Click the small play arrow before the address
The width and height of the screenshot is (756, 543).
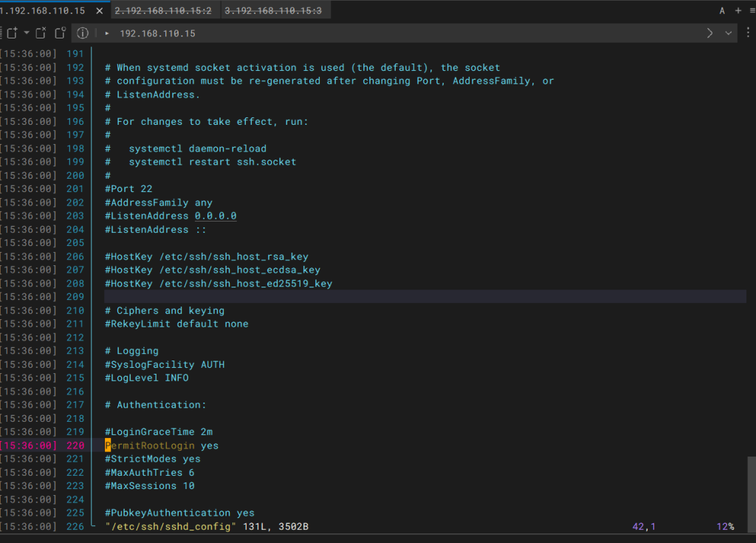tap(107, 34)
